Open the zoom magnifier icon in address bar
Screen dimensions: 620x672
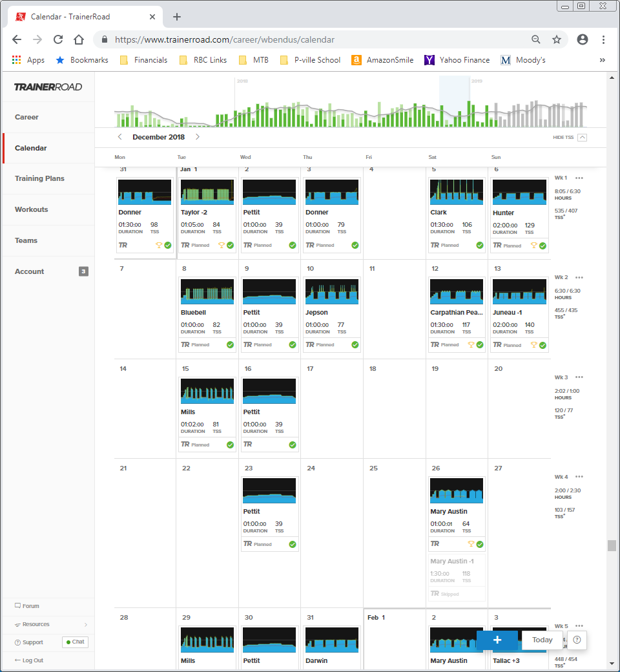(x=535, y=39)
